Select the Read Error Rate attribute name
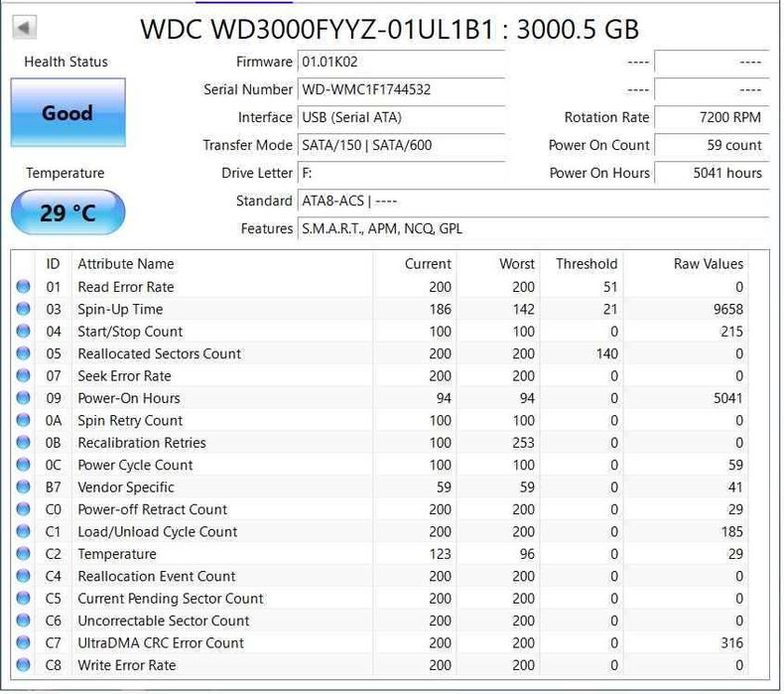The width and height of the screenshot is (784, 694). [x=126, y=287]
